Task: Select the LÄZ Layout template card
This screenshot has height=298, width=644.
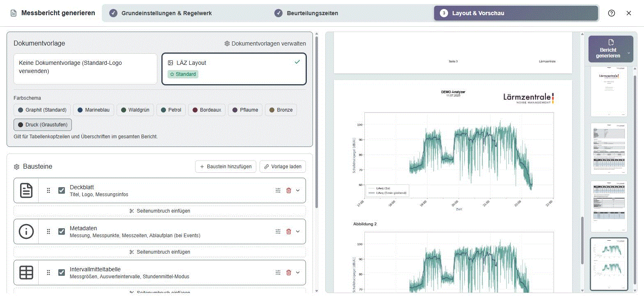Action: (x=234, y=69)
